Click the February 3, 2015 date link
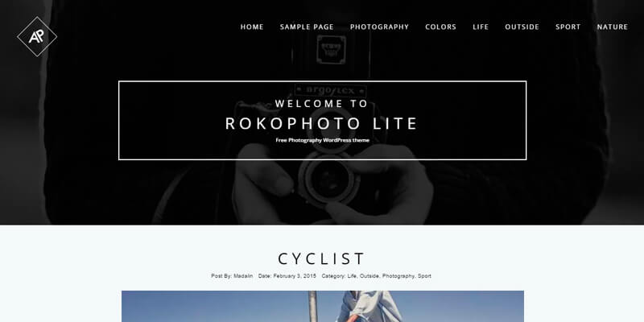The height and width of the screenshot is (322, 644). pos(295,276)
